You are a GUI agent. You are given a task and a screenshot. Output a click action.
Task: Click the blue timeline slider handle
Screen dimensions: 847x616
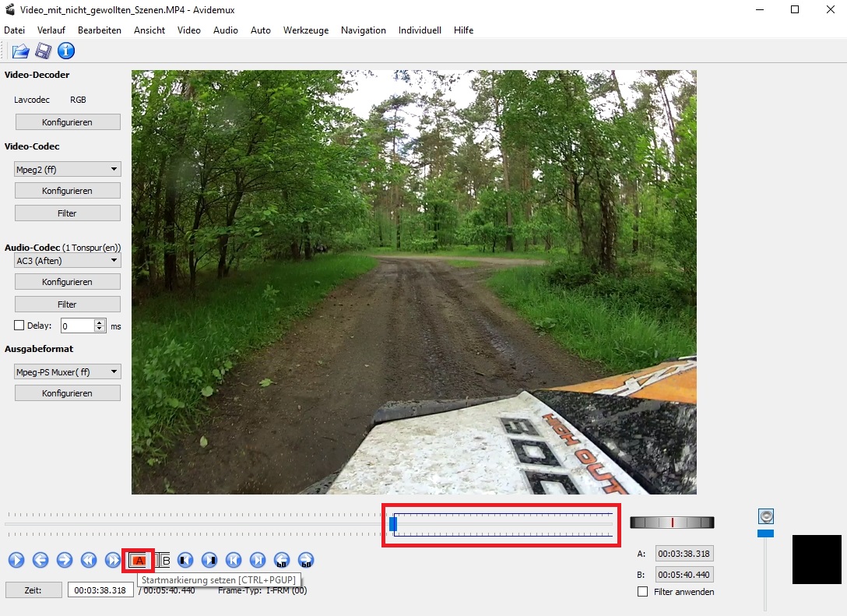pos(393,525)
